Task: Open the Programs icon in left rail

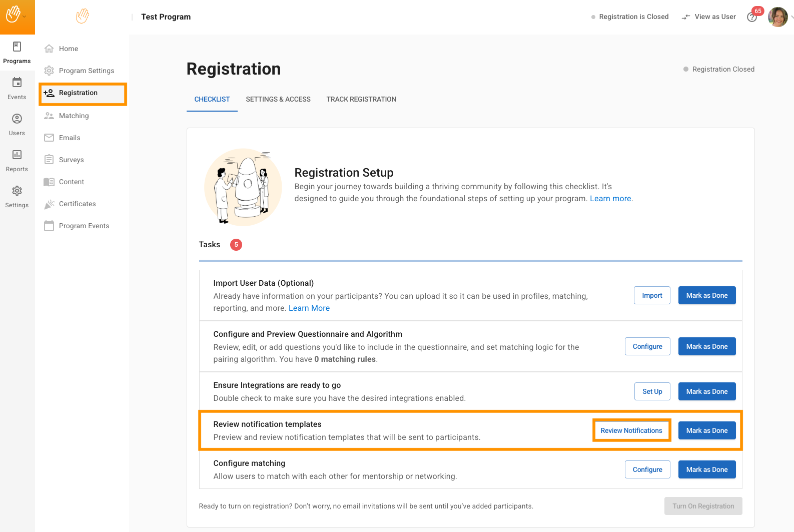Action: coord(17,47)
